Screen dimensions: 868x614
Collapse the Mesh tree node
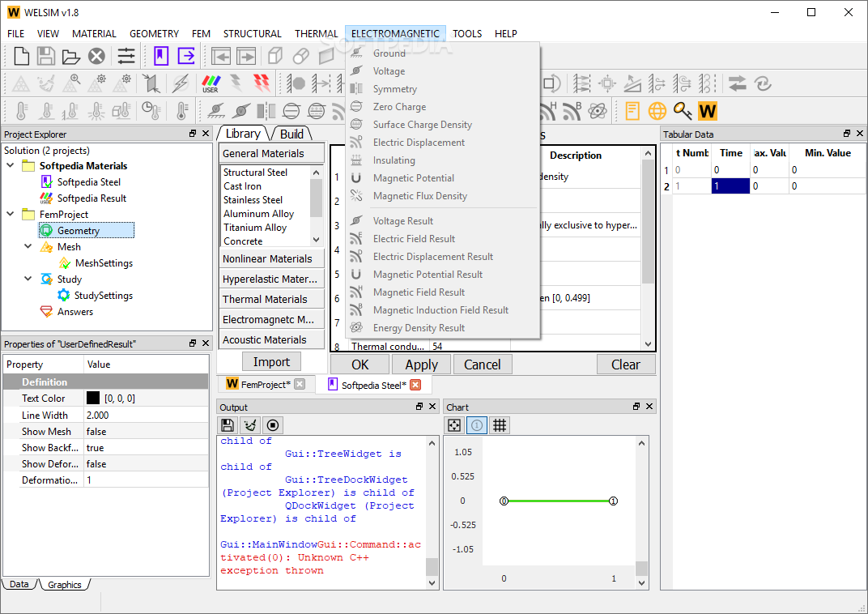[28, 246]
